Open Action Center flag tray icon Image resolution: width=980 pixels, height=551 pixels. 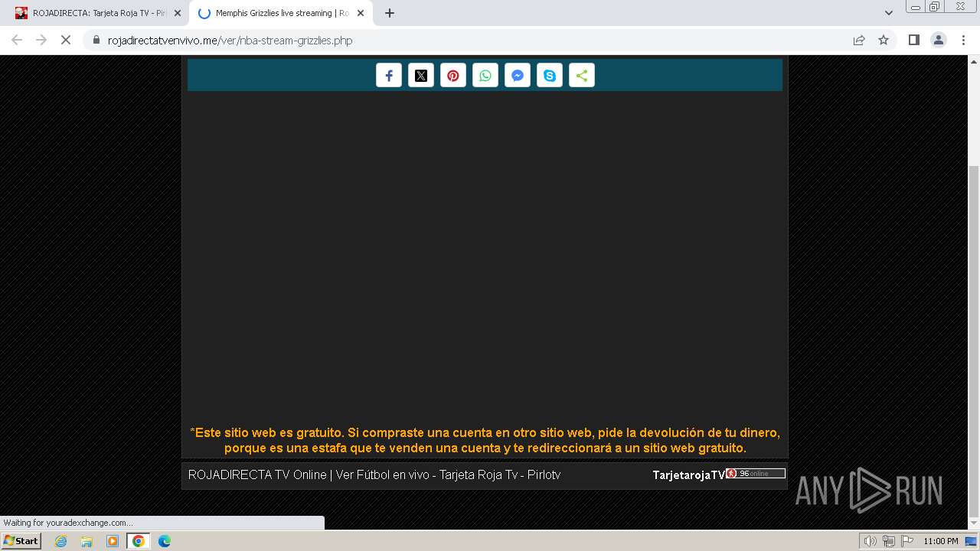(906, 541)
